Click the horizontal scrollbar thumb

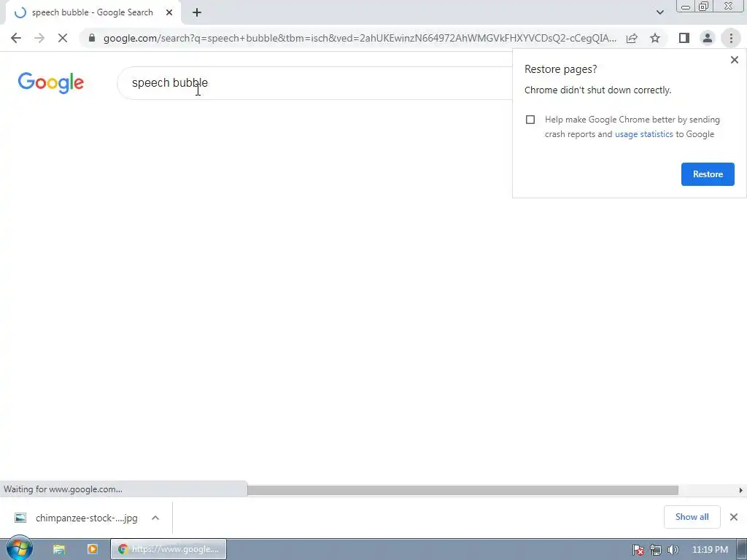pos(462,490)
